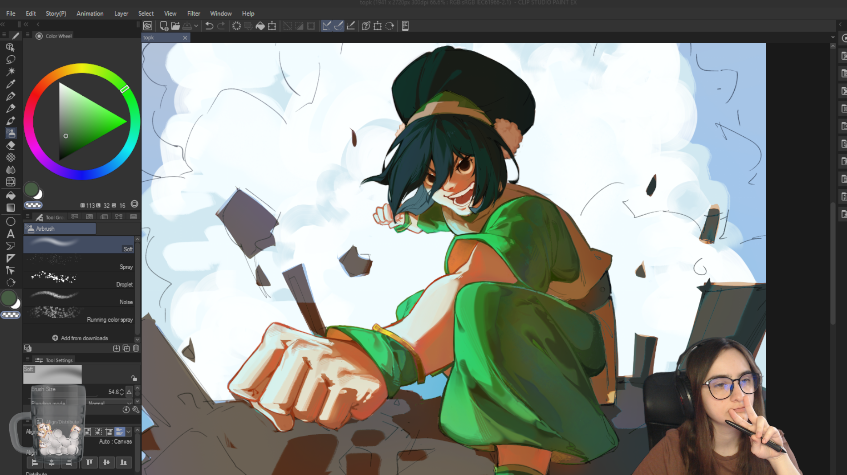Select the Auto select magic wand tool
Screen dimensions: 847x475
pos(10,72)
